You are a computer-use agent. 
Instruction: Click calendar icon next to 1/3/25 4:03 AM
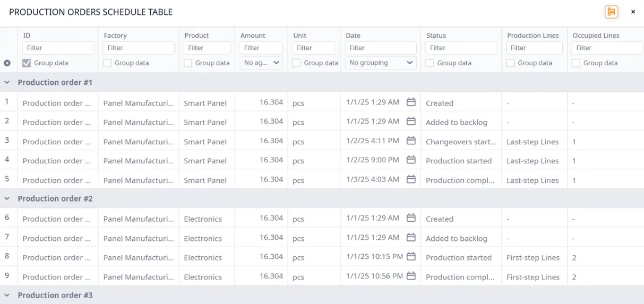click(410, 180)
